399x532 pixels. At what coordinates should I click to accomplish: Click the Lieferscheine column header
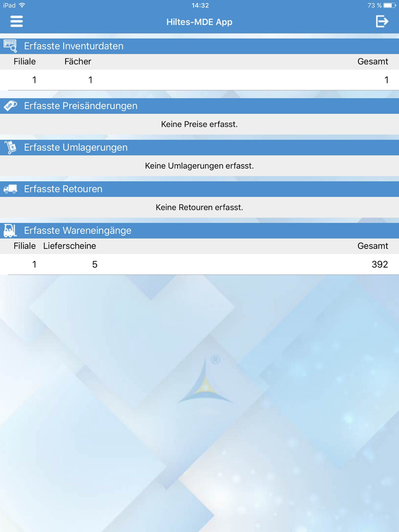tap(69, 246)
